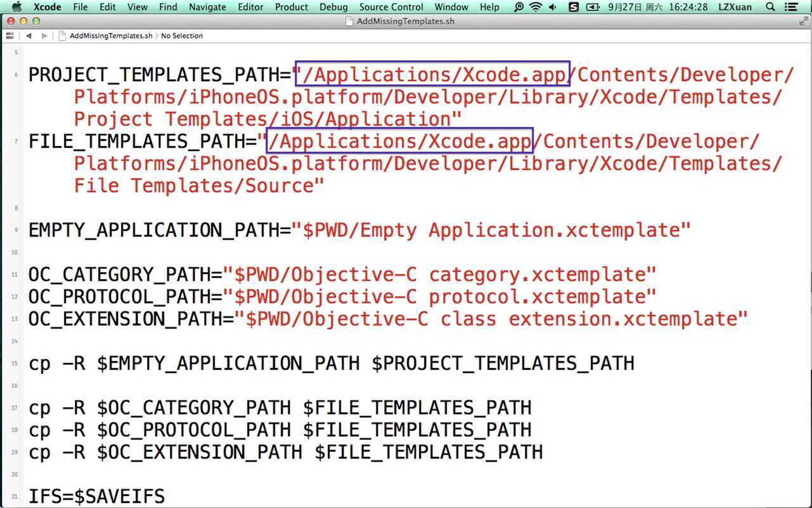Open the Xcode application menu

point(48,7)
